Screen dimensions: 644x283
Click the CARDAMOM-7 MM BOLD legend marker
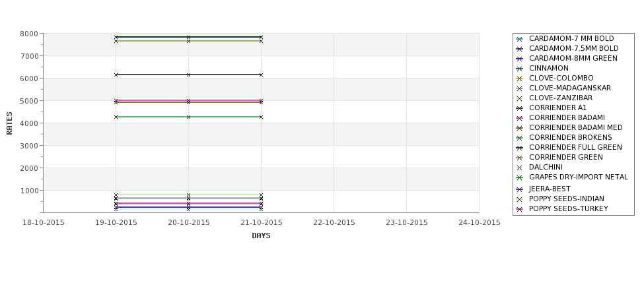pos(520,40)
